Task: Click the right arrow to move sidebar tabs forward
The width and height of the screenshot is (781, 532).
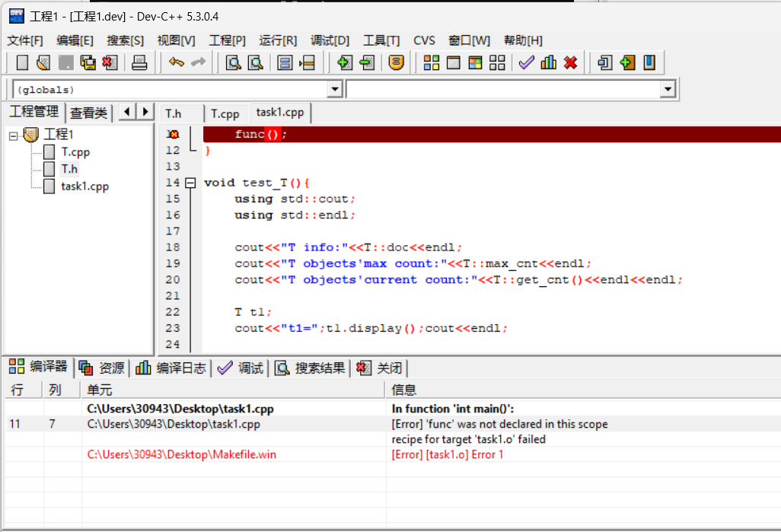Action: point(145,112)
